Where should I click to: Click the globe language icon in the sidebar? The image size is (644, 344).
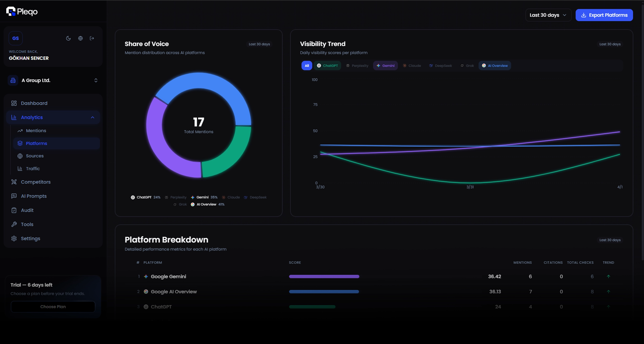click(80, 38)
